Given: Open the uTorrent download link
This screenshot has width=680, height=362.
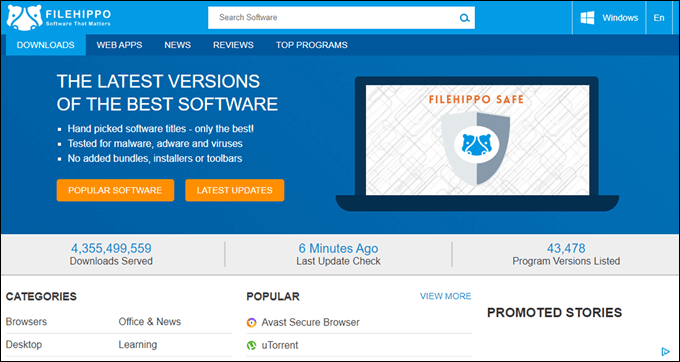Looking at the screenshot, I should pyautogui.click(x=280, y=346).
